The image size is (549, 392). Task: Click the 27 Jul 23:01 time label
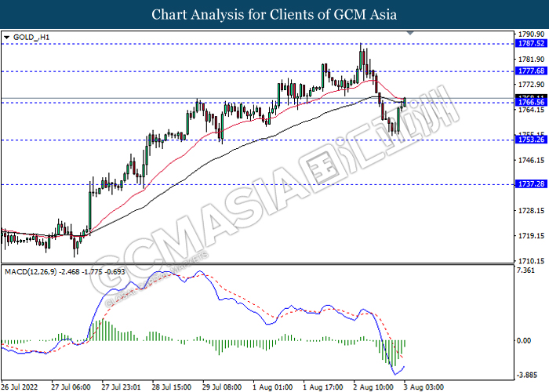click(121, 387)
